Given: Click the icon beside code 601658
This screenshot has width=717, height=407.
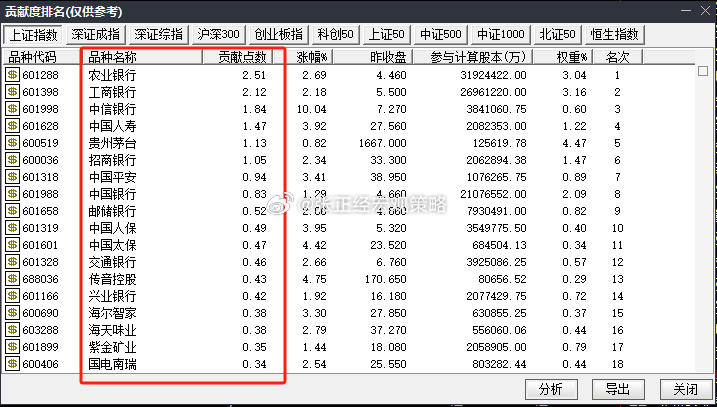Looking at the screenshot, I should (12, 211).
